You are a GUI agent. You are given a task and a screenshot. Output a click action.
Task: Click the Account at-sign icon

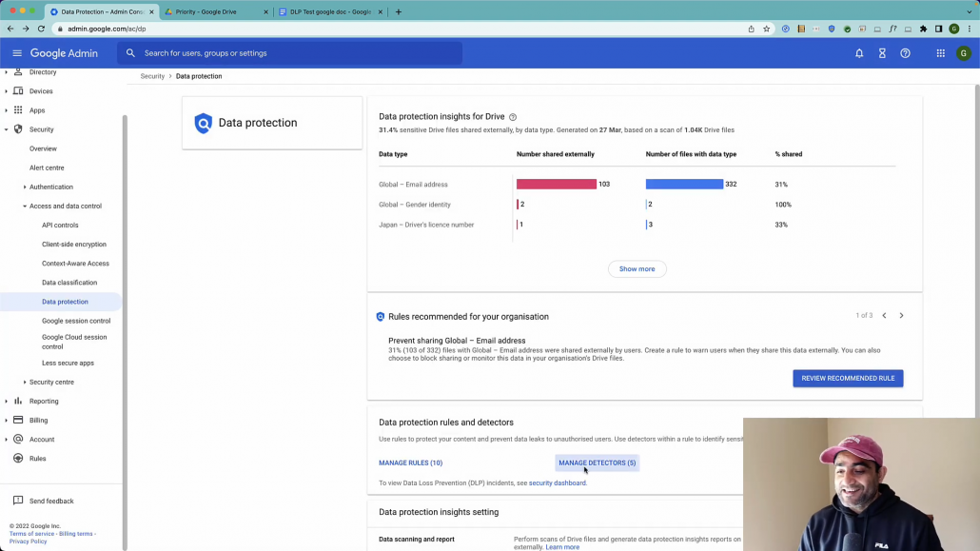(x=18, y=439)
